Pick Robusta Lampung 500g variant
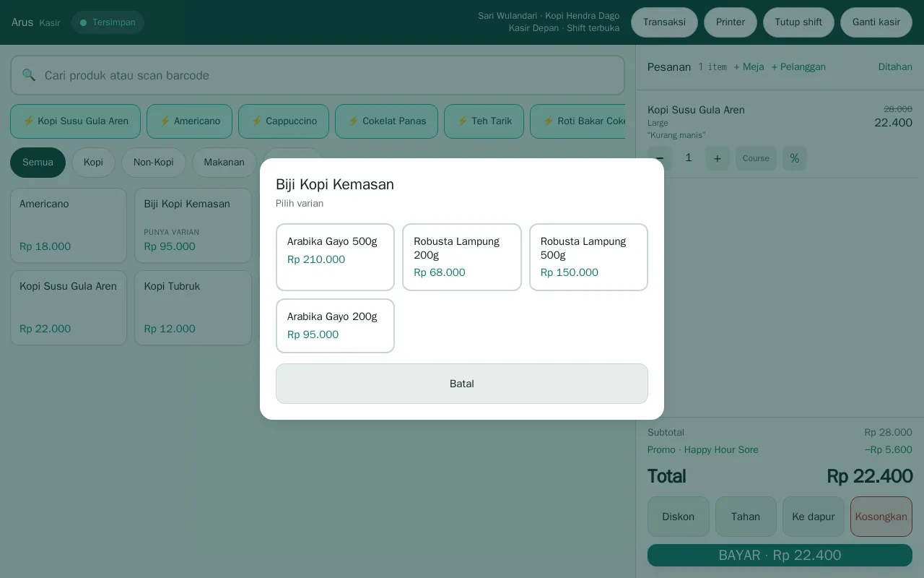924x578 pixels. click(588, 257)
